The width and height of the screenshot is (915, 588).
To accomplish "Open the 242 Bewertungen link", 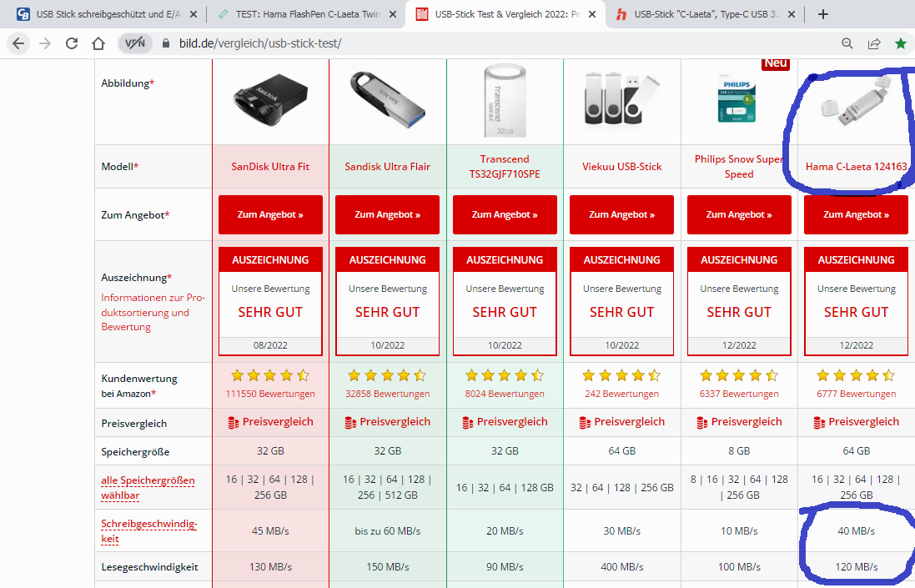I will tap(622, 394).
